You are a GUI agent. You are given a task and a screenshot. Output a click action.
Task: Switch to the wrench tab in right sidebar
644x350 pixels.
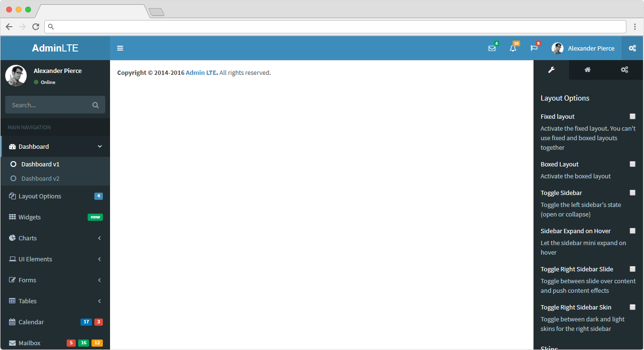[551, 70]
